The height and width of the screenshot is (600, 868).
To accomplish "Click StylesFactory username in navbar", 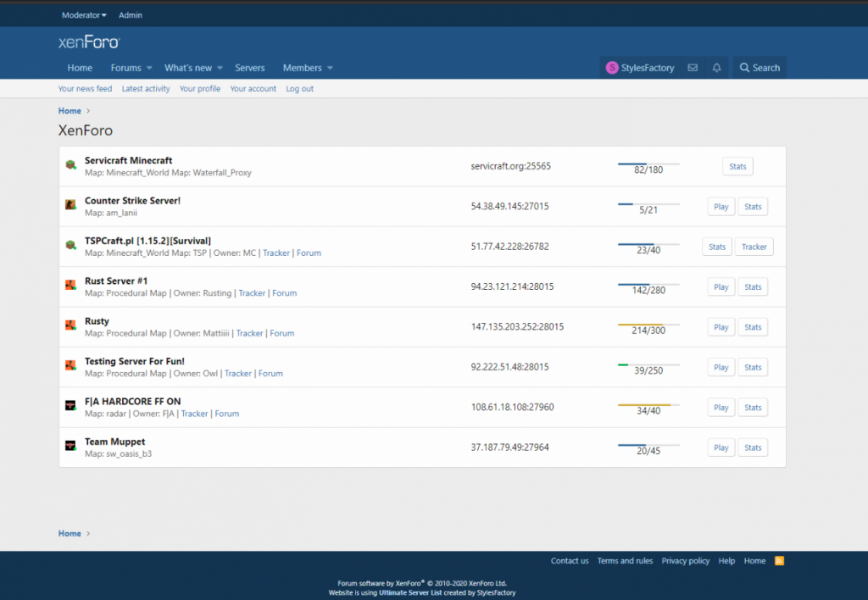I will (x=647, y=68).
